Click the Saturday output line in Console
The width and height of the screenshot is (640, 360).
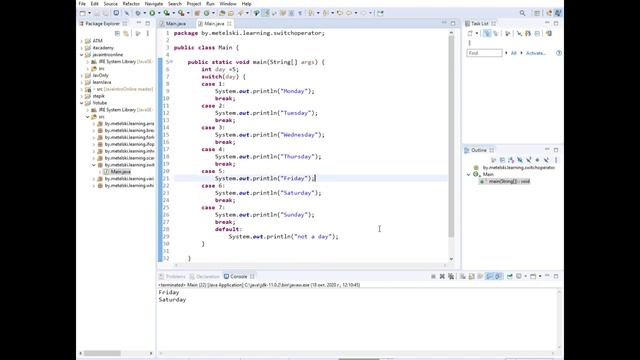(172, 300)
